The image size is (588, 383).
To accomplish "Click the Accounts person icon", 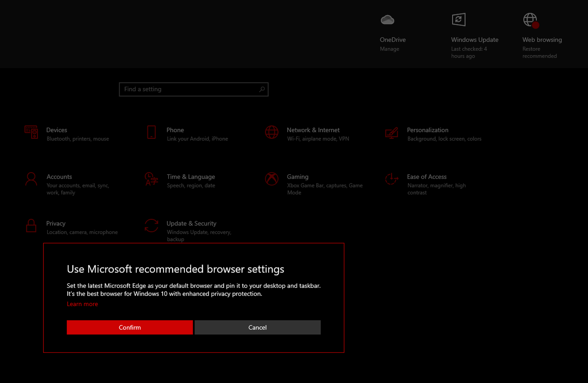I will [31, 179].
